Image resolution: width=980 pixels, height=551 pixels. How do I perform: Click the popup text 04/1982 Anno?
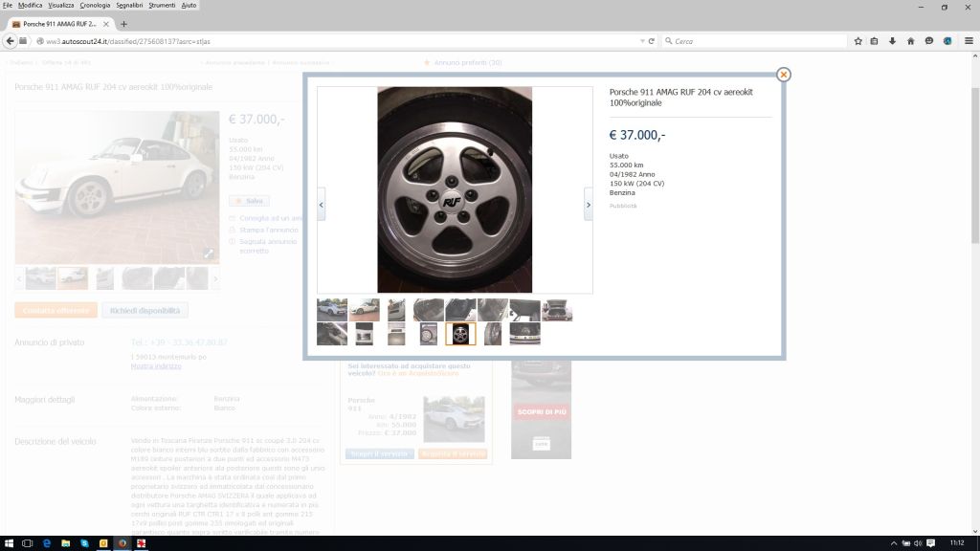pos(633,174)
